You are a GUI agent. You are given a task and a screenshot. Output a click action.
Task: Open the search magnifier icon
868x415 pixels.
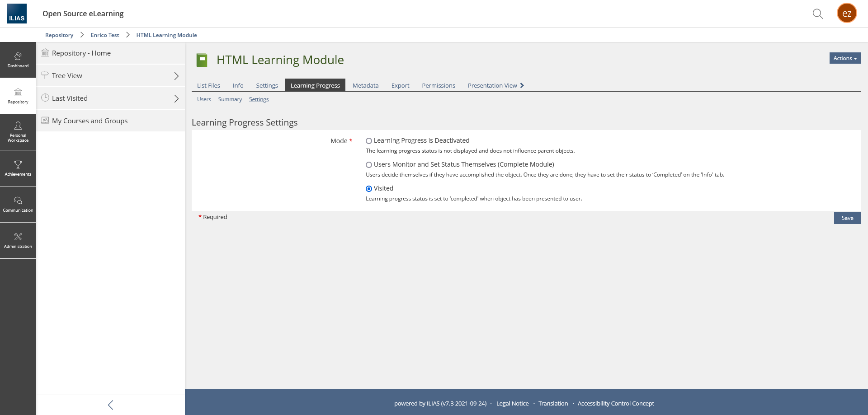point(817,14)
